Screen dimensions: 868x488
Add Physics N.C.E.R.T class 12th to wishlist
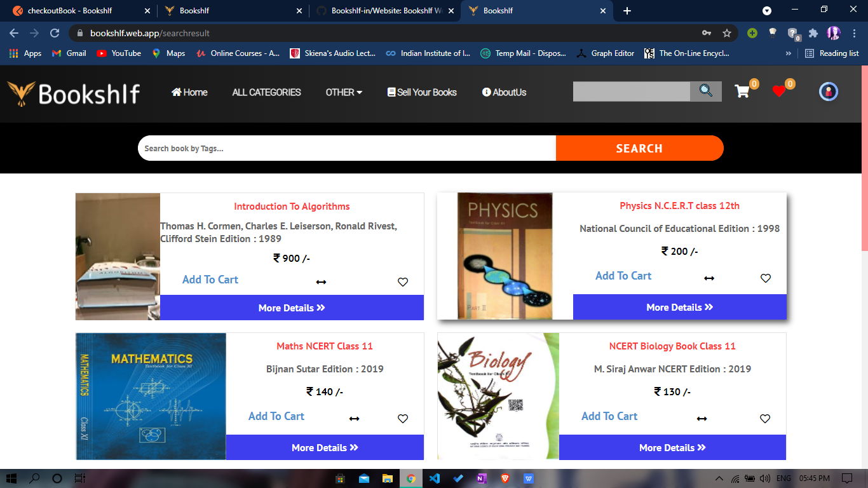(766, 278)
